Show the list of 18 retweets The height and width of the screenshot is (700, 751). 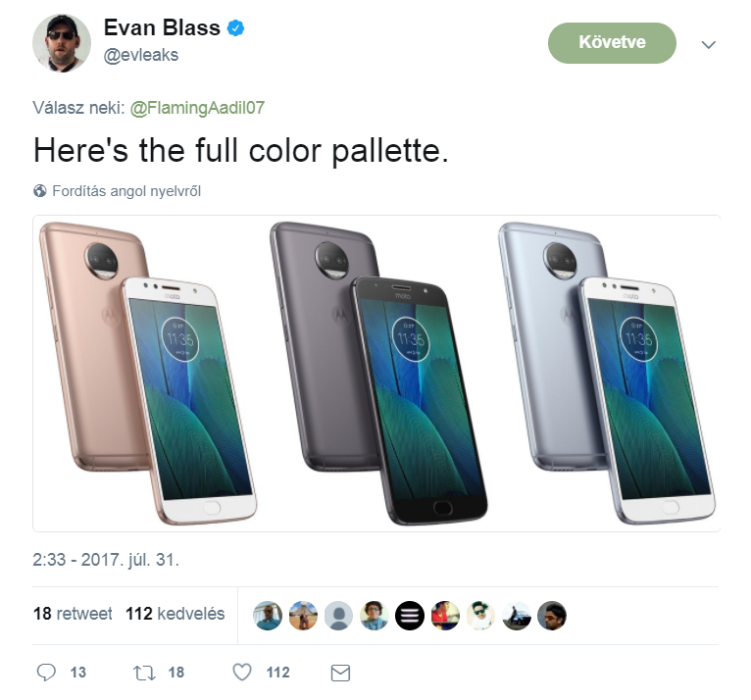click(x=73, y=614)
